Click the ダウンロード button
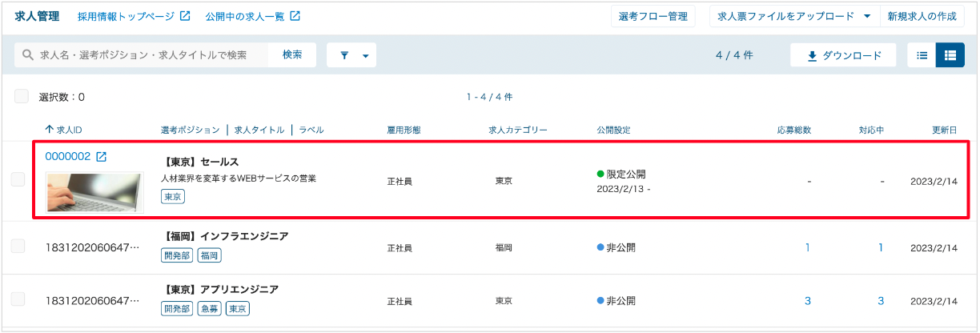 click(x=843, y=55)
